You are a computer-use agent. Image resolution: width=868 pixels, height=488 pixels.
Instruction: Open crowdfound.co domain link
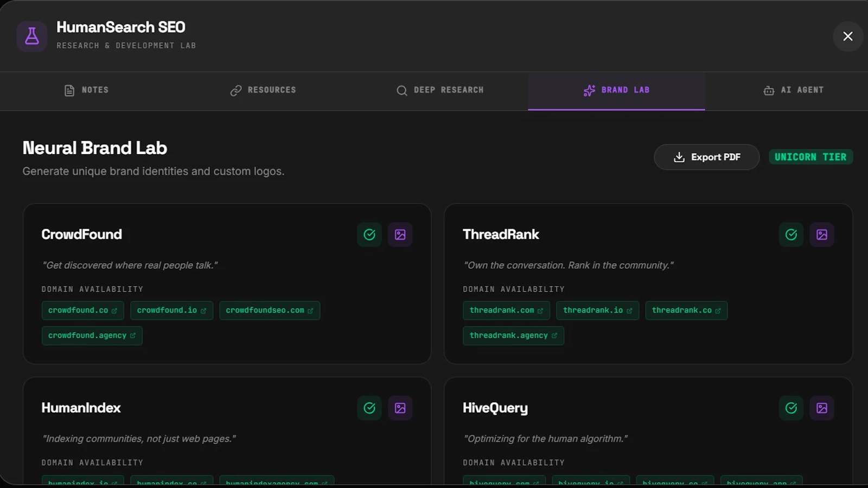click(82, 310)
